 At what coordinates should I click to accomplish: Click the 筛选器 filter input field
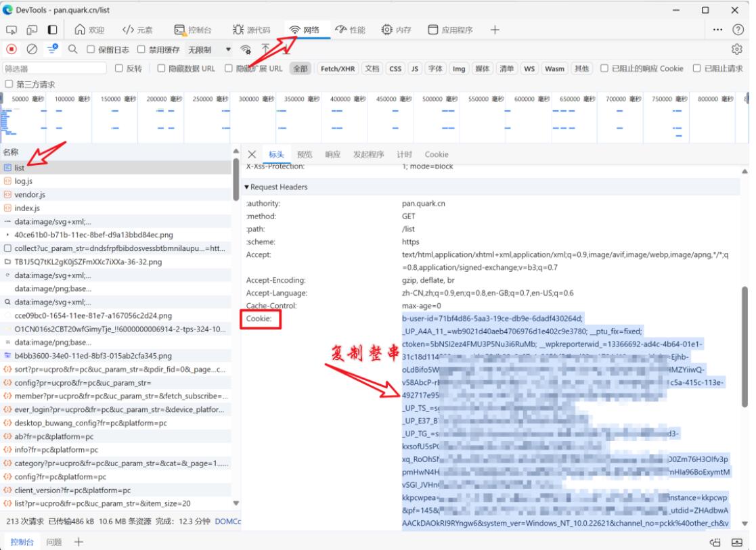click(x=54, y=68)
